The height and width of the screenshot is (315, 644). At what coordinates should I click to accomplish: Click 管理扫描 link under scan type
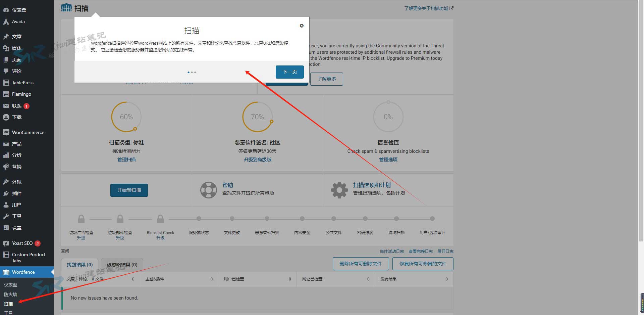pyautogui.click(x=126, y=160)
